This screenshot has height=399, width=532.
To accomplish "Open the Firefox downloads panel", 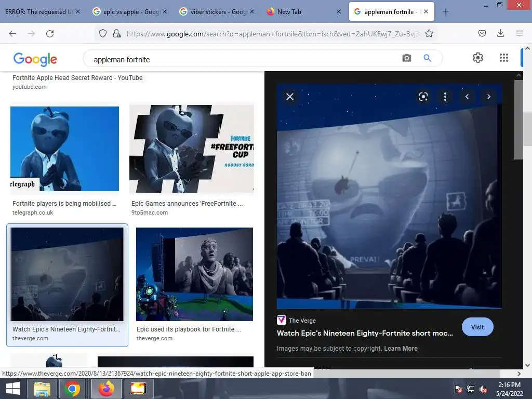I will [500, 33].
